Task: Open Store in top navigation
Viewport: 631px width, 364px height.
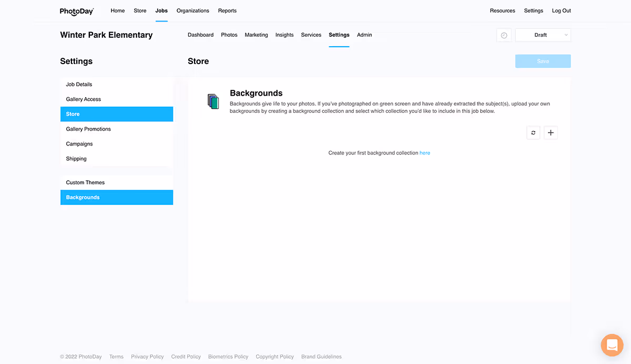Action: click(x=140, y=11)
